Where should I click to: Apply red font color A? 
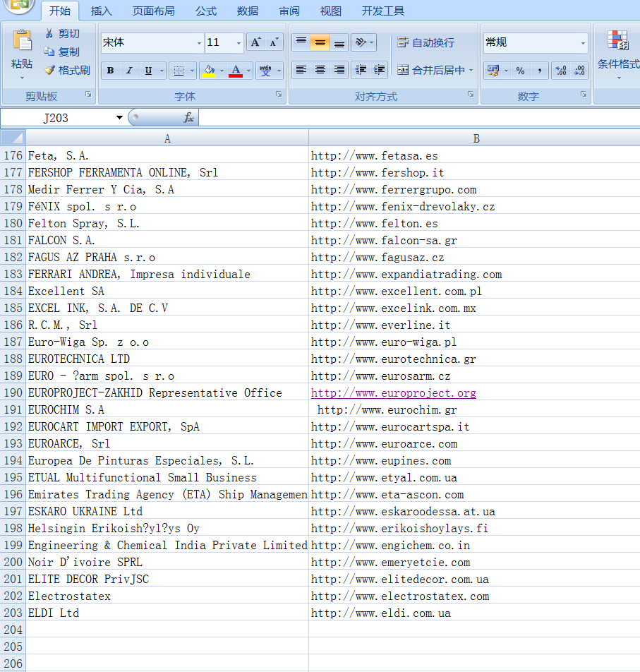(x=236, y=71)
